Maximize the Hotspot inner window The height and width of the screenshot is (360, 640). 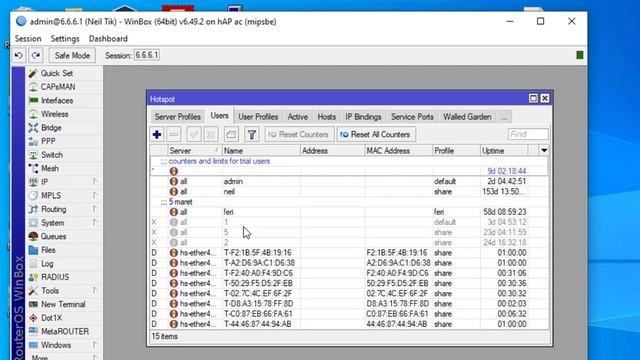tap(533, 98)
